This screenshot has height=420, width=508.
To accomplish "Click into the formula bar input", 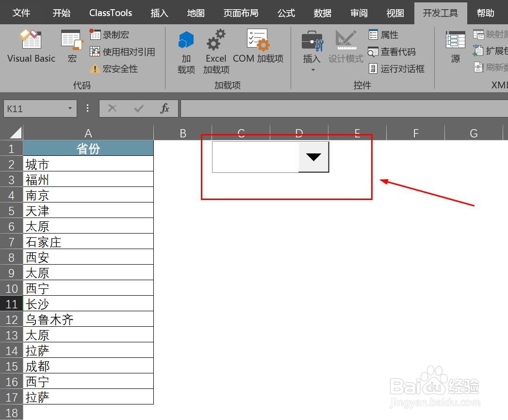I will pos(344,108).
